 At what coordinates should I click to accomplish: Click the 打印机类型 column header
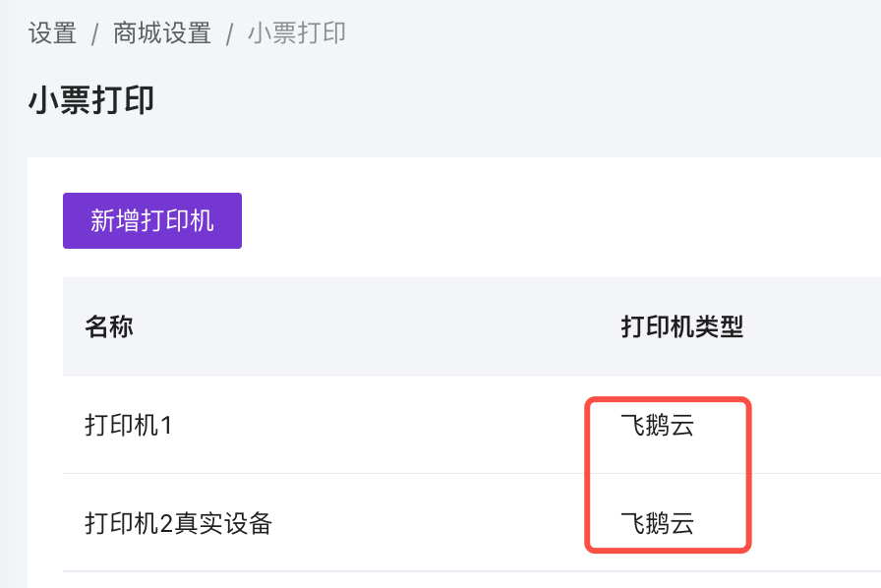[681, 326]
